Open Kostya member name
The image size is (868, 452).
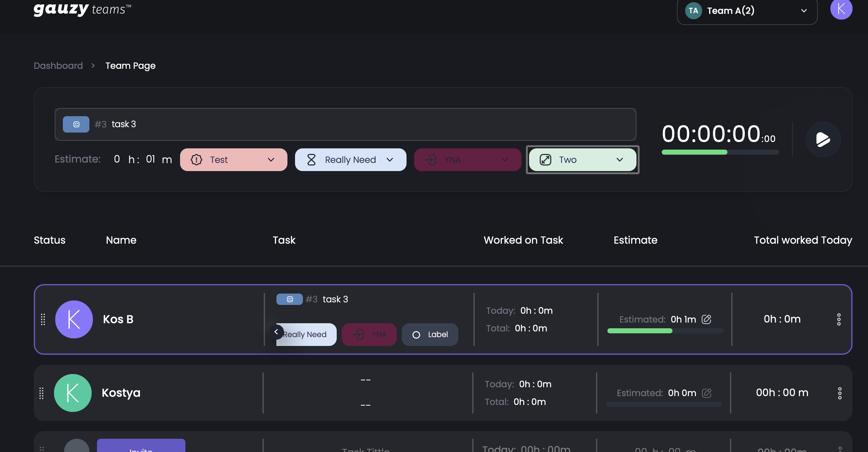pyautogui.click(x=121, y=393)
